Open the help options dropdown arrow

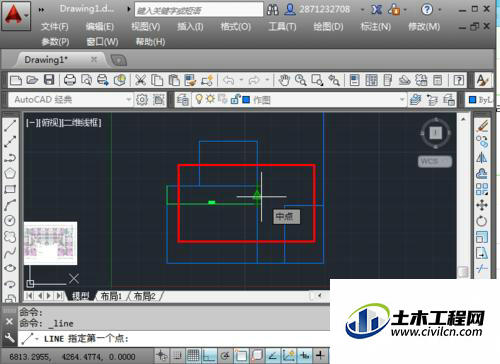[x=440, y=10]
